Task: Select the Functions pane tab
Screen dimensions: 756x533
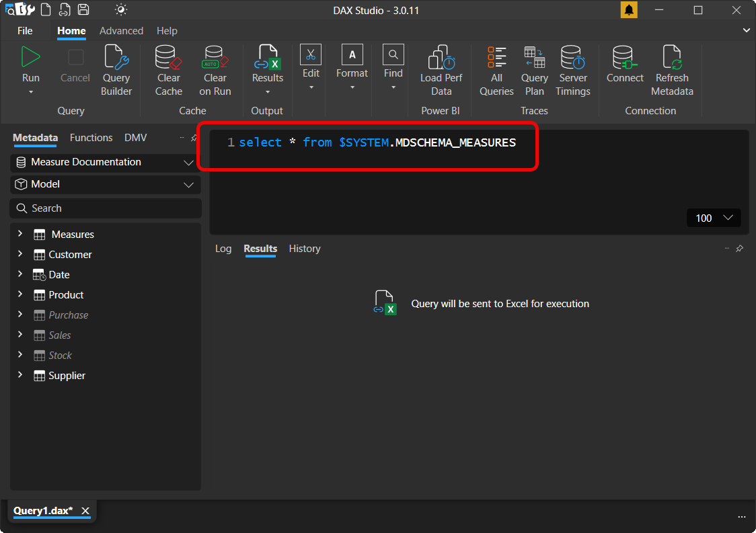Action: click(x=91, y=138)
